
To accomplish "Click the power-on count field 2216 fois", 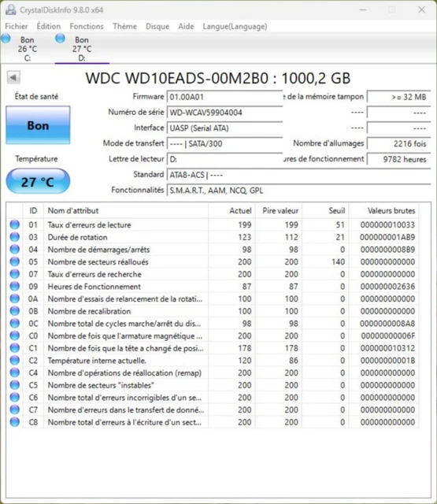I will [398, 143].
